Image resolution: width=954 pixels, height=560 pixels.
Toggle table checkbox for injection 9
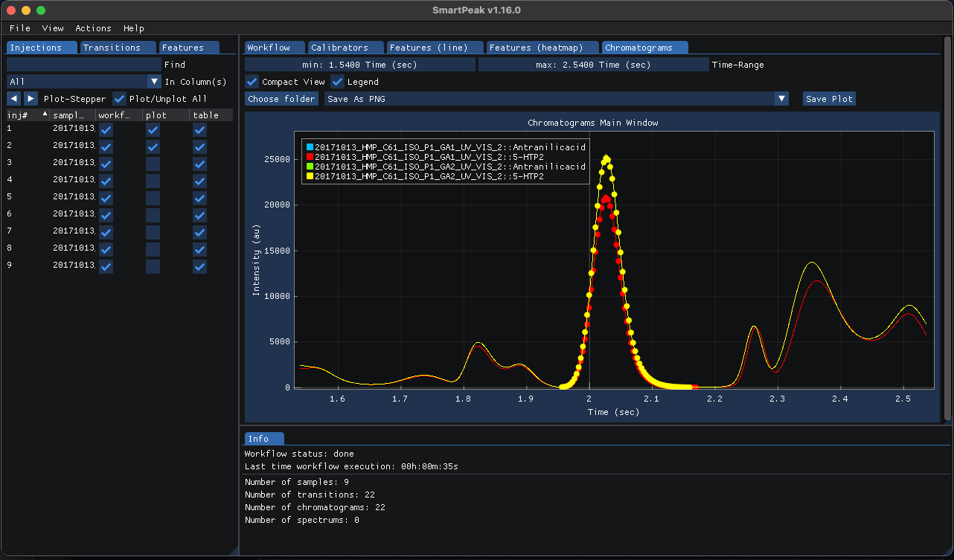[x=199, y=266]
